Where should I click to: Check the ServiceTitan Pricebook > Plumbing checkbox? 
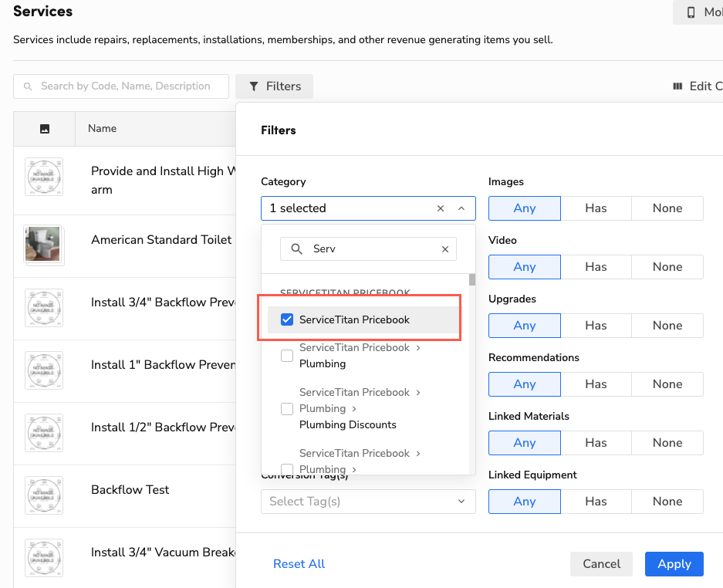click(287, 356)
